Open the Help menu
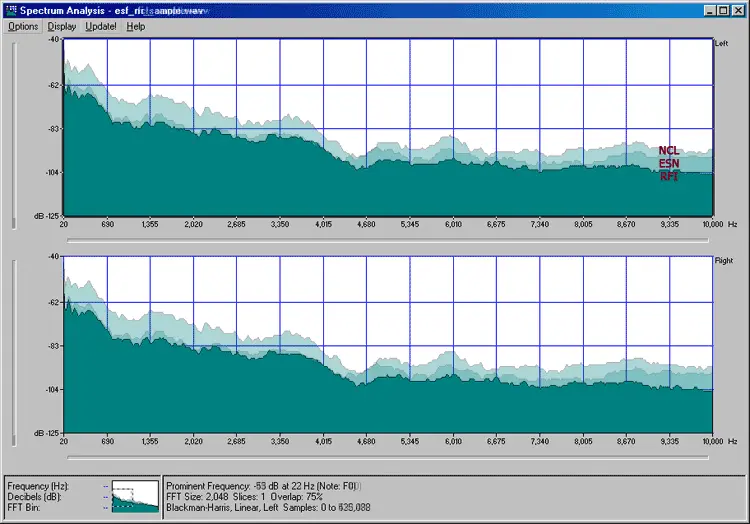 (136, 27)
